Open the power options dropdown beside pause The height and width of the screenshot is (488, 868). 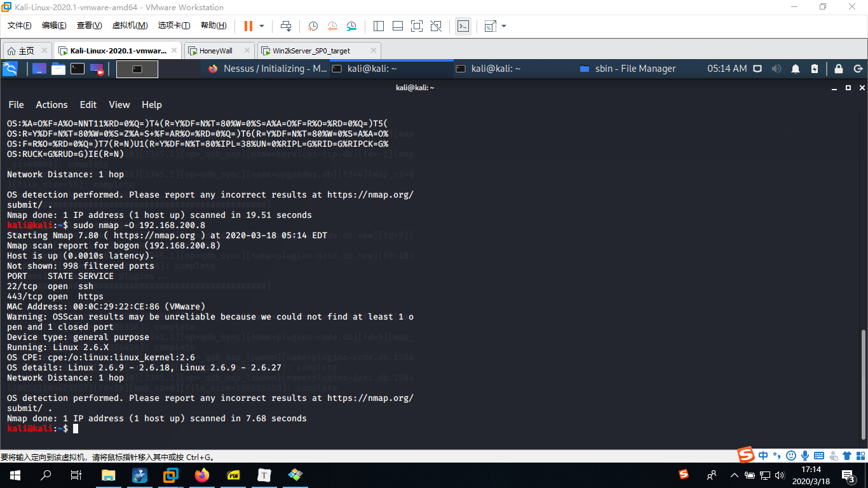tap(261, 26)
